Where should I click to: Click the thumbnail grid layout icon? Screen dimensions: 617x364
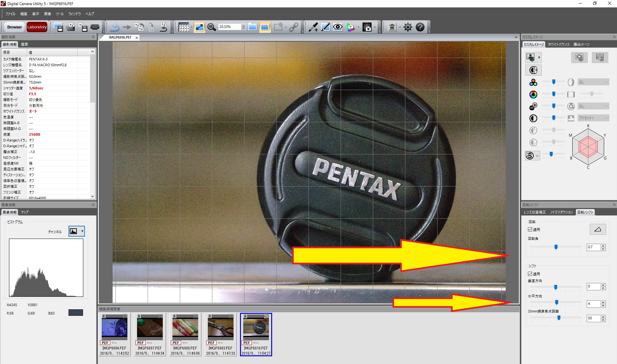pyautogui.click(x=184, y=27)
